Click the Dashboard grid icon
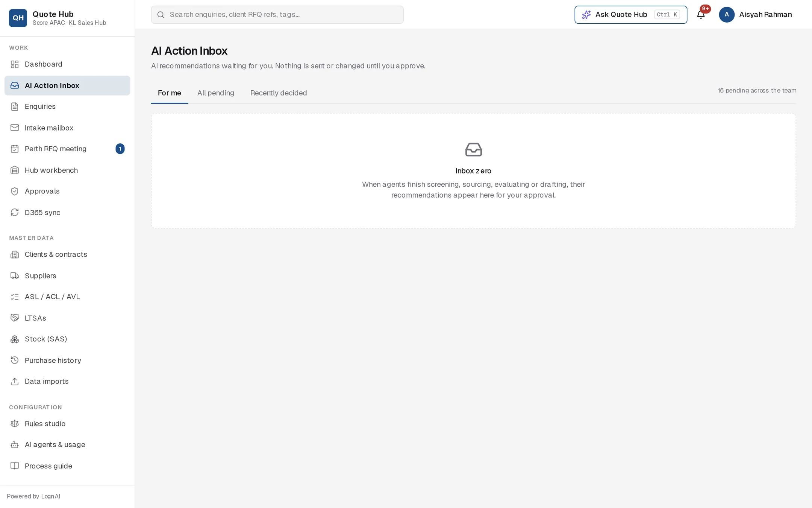The height and width of the screenshot is (508, 812). (x=15, y=64)
